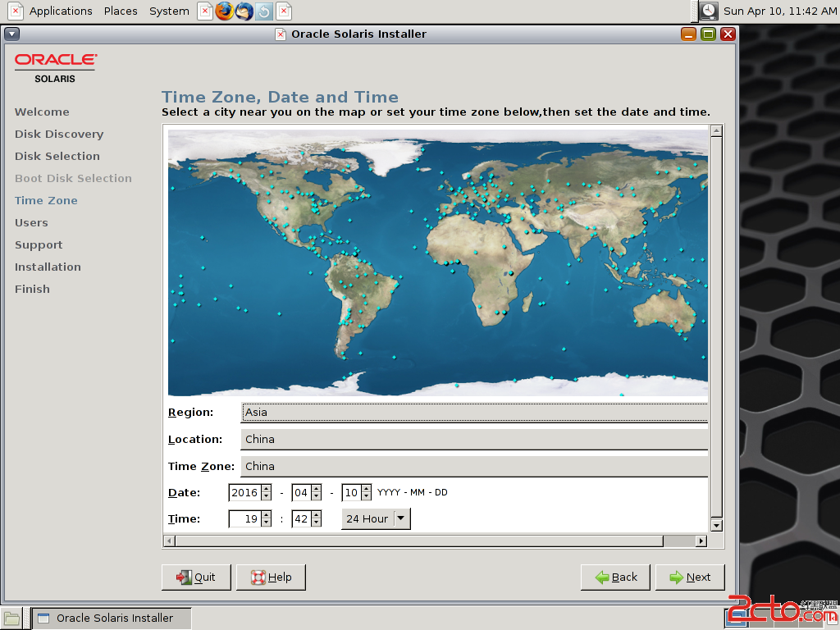Click into the day field showing 10
Viewport: 840px width, 630px height.
pyautogui.click(x=351, y=492)
